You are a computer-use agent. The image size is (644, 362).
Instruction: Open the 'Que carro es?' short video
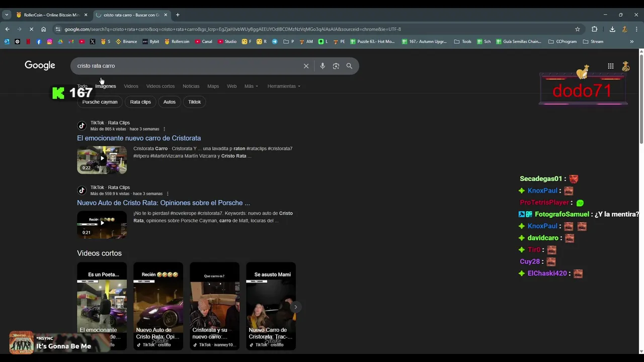pyautogui.click(x=215, y=306)
